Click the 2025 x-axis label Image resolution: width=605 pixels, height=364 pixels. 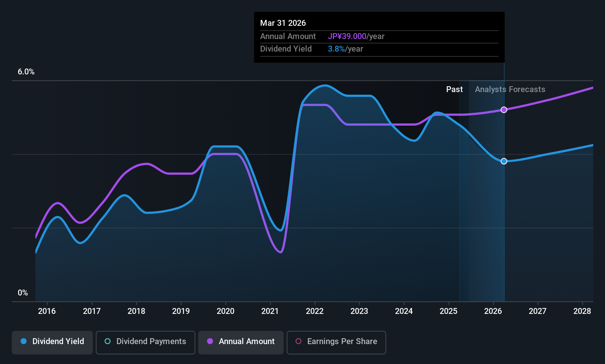coord(448,311)
